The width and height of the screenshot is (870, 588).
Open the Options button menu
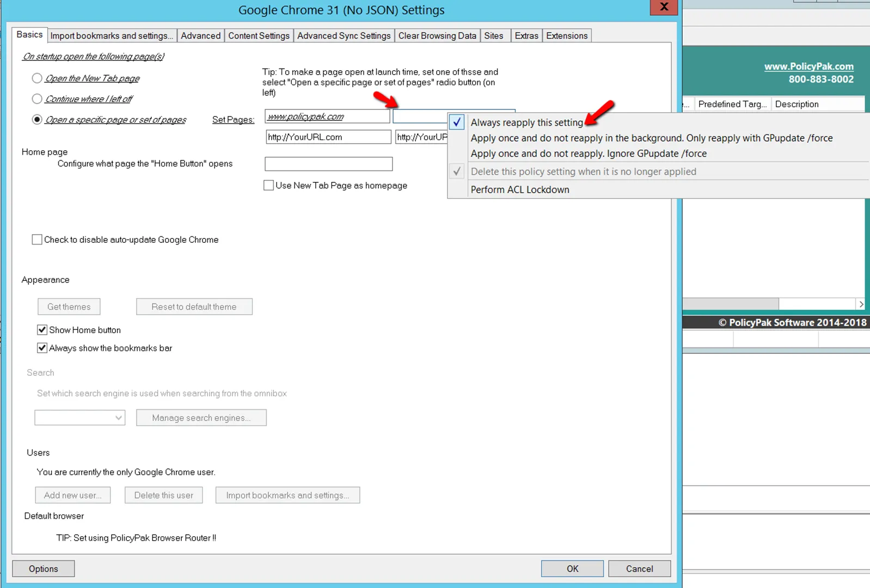(43, 568)
